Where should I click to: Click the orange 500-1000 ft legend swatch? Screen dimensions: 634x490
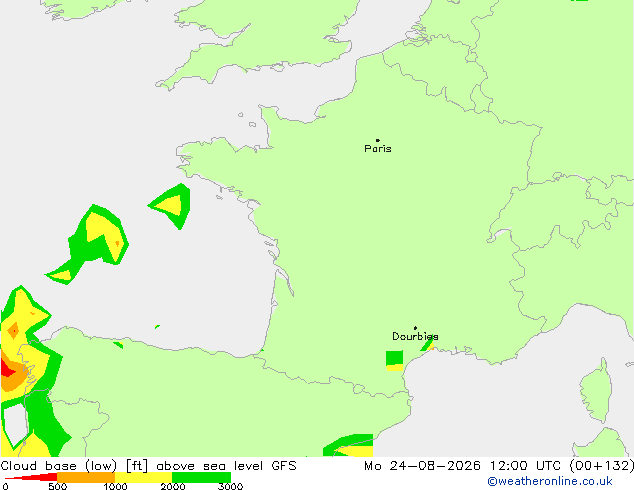click(x=86, y=477)
